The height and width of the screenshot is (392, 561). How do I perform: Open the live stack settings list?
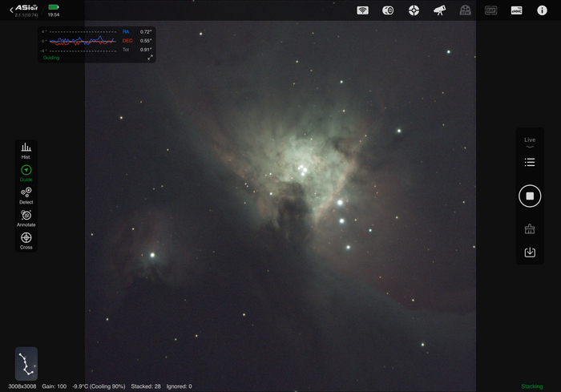[530, 162]
